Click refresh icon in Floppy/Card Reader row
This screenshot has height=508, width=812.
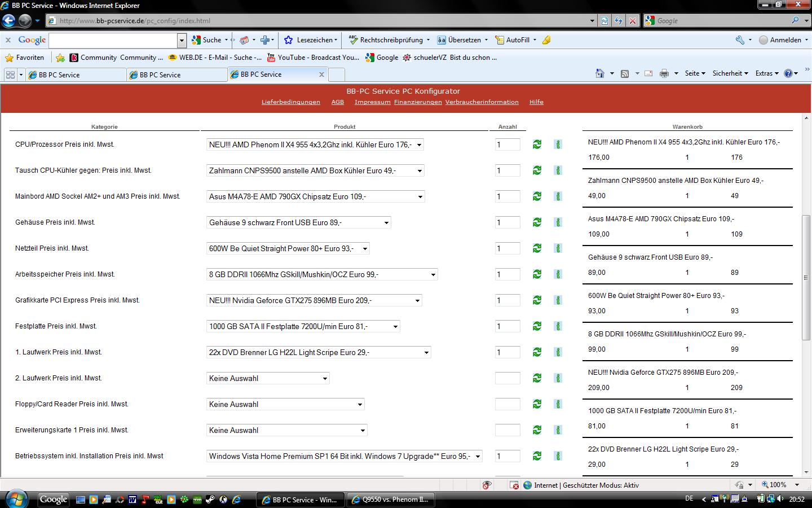(537, 404)
